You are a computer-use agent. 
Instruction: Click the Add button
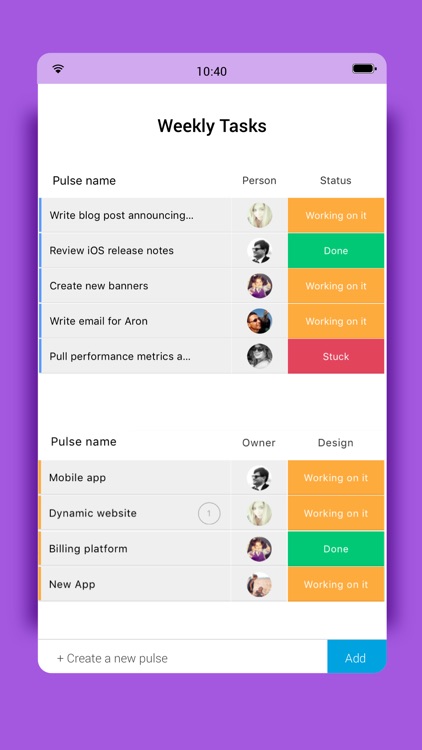click(357, 656)
